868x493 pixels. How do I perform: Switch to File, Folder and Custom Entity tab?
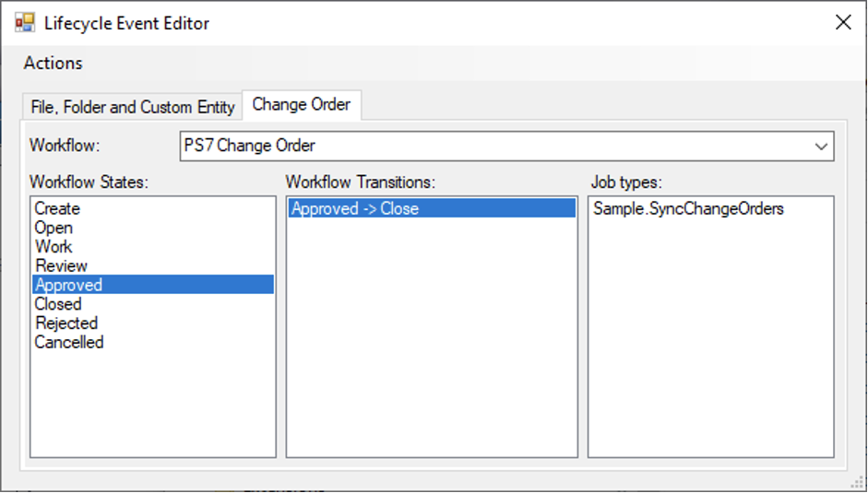click(x=133, y=107)
